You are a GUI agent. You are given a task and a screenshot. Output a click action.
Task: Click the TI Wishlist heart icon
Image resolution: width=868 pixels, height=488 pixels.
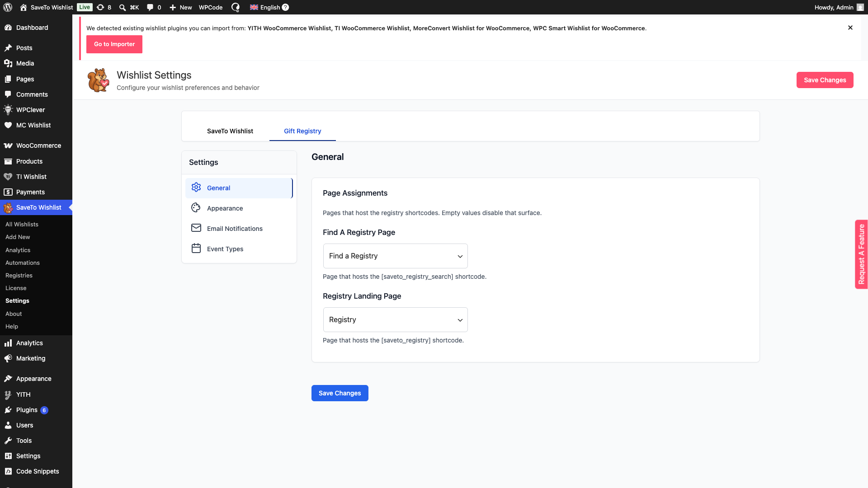tap(8, 177)
